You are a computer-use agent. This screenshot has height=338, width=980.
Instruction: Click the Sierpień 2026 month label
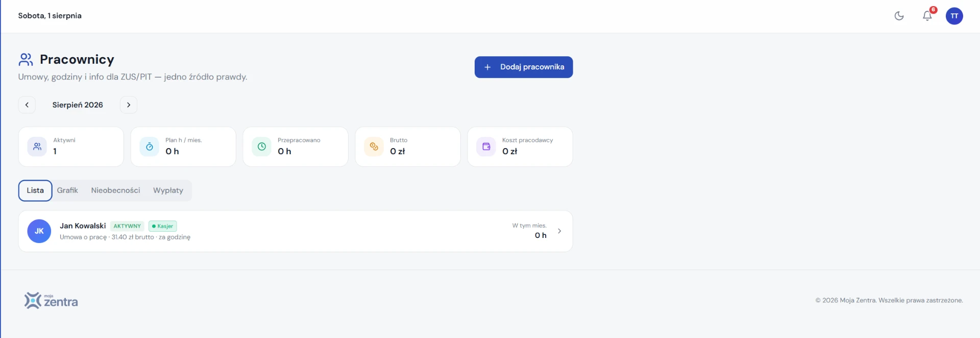click(78, 105)
